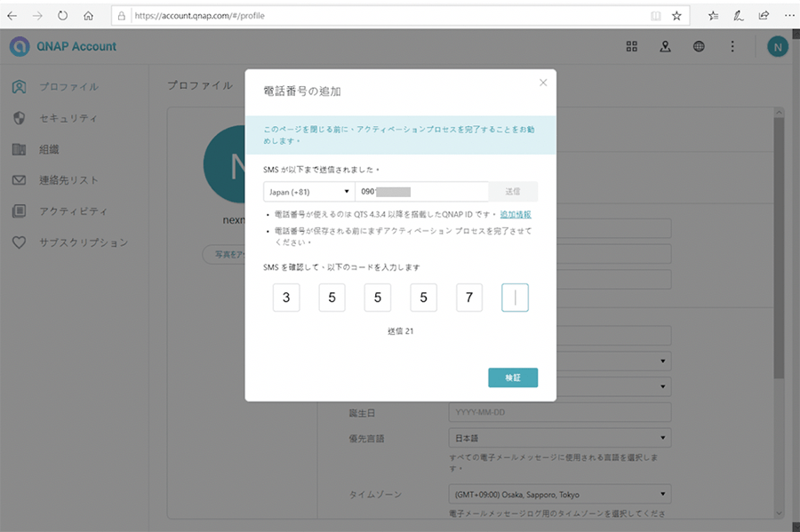Open the preferred language 日本語 dropdown
Viewport: 800px width, 532px height.
(559, 438)
